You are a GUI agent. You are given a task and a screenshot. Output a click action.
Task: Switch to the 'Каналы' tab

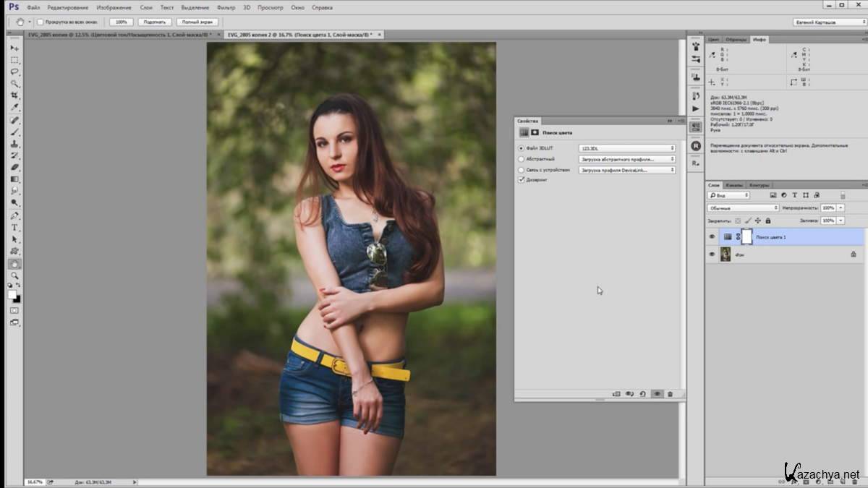point(734,184)
